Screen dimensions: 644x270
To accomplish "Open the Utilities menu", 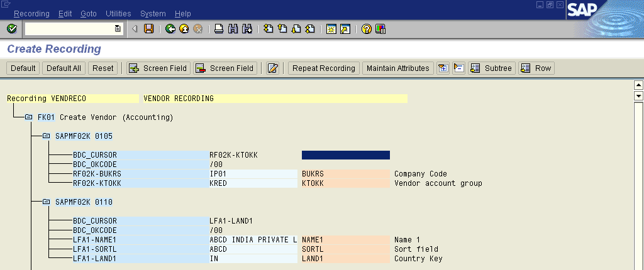I will point(118,13).
